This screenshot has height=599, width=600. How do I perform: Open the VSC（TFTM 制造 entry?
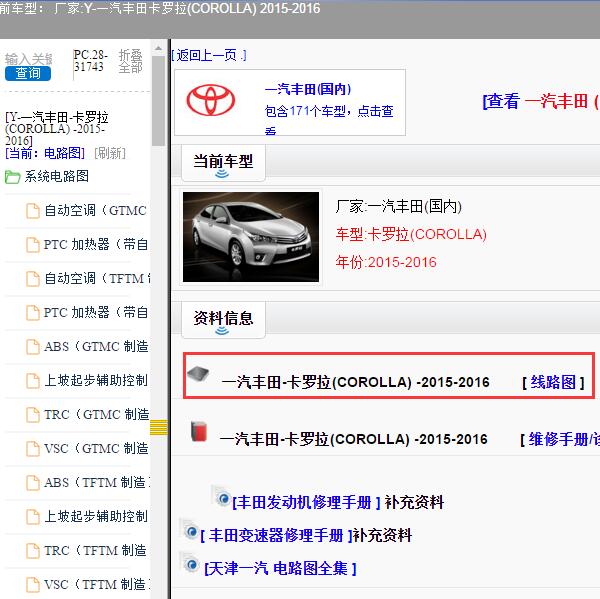pyautogui.click(x=97, y=584)
